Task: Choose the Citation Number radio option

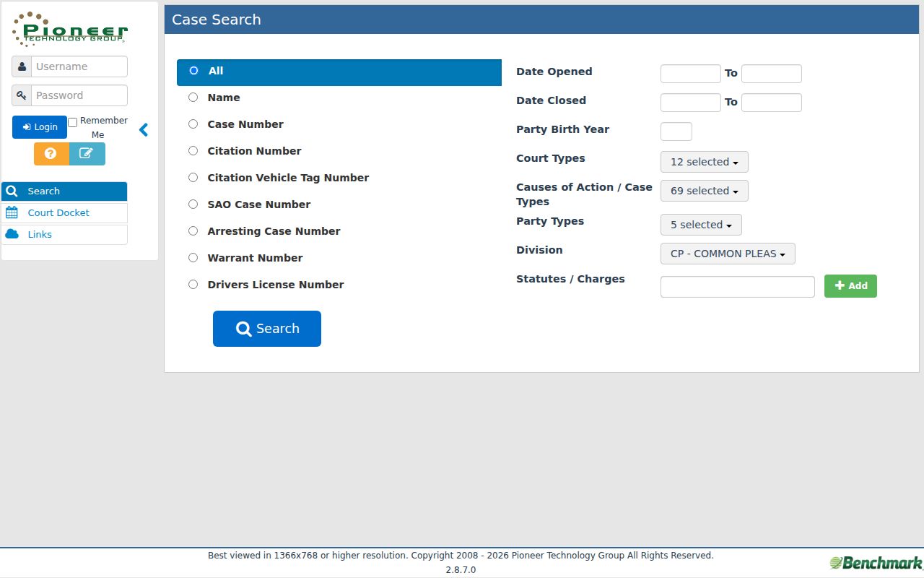Action: pyautogui.click(x=193, y=151)
